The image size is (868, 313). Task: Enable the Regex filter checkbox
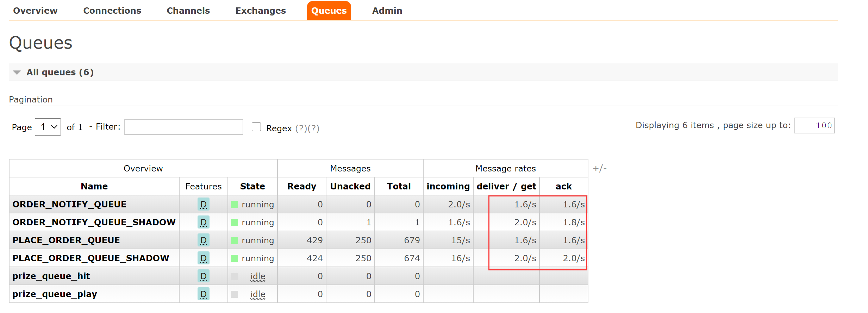tap(256, 127)
